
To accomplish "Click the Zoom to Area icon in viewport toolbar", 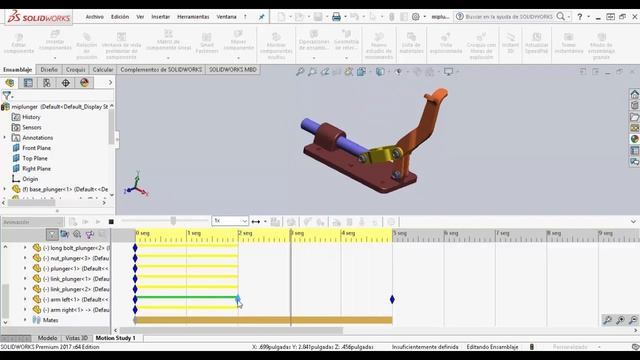I will pos(312,72).
